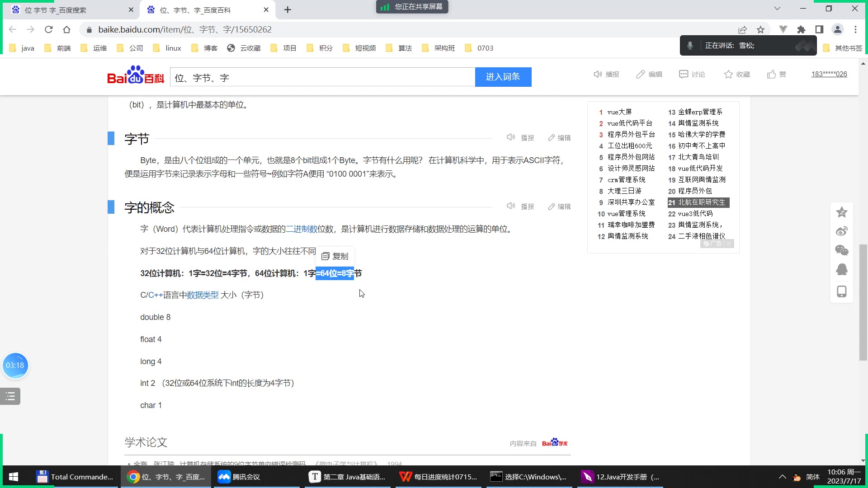Click the mobile phone icon in sidebar

pos(841,291)
